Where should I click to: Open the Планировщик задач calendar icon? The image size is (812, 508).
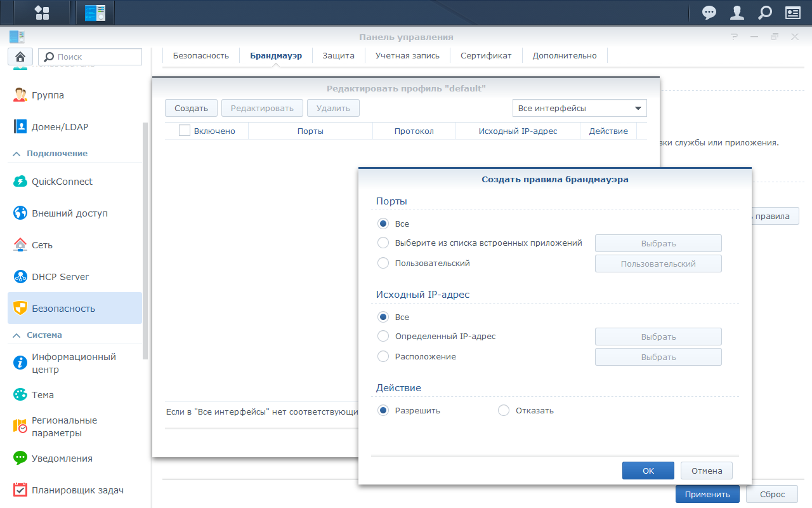click(20, 490)
